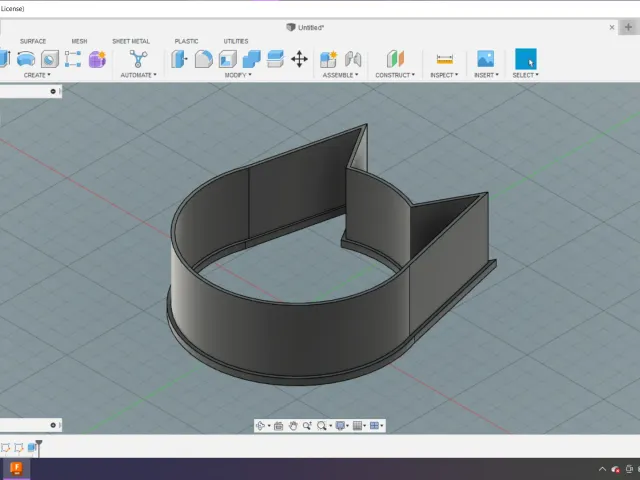Image resolution: width=640 pixels, height=480 pixels.
Task: Open the Inspect dropdown menu
Action: (x=444, y=75)
